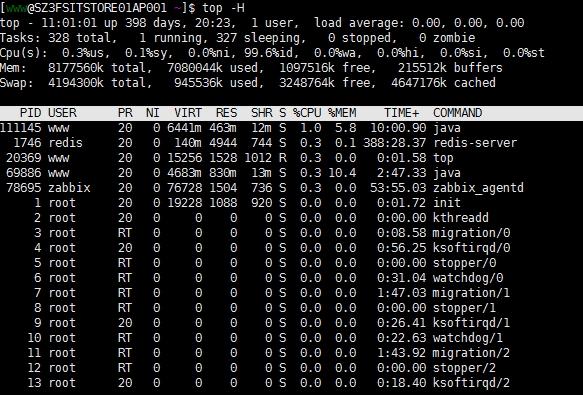
Task: Select PID 20369 in the list
Action: pyautogui.click(x=24, y=158)
